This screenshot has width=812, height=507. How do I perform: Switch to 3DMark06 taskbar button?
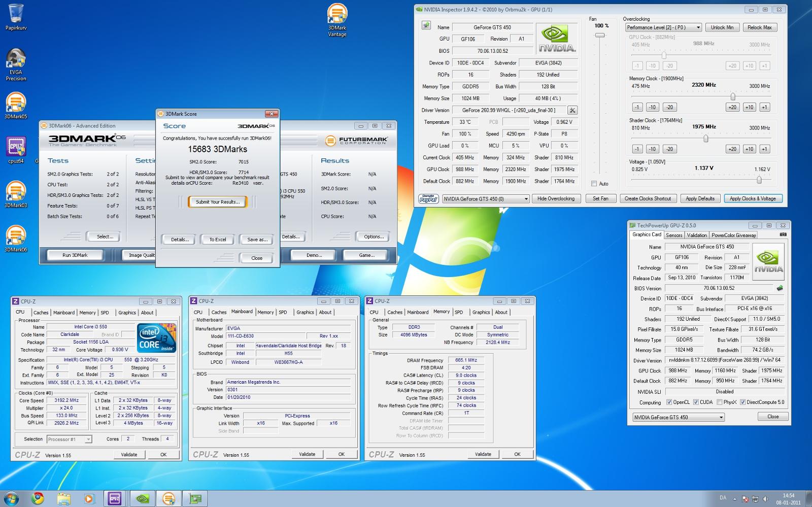168,498
